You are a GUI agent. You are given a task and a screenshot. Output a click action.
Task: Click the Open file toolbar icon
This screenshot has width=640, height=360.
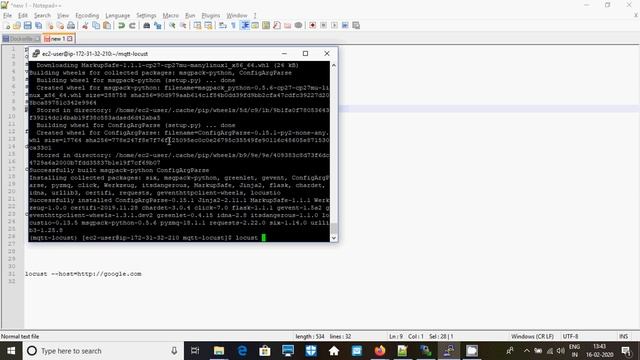17,25
